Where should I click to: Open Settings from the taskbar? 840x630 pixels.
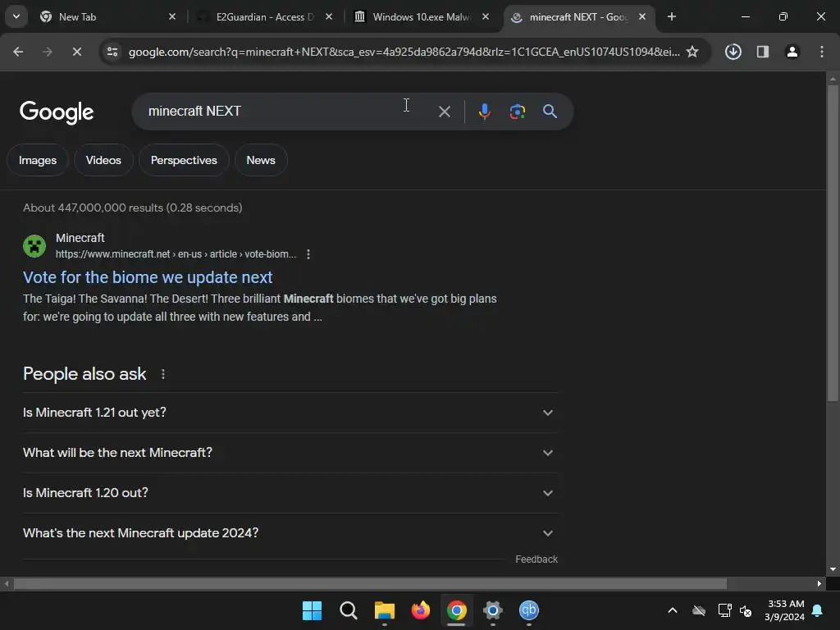click(x=493, y=610)
